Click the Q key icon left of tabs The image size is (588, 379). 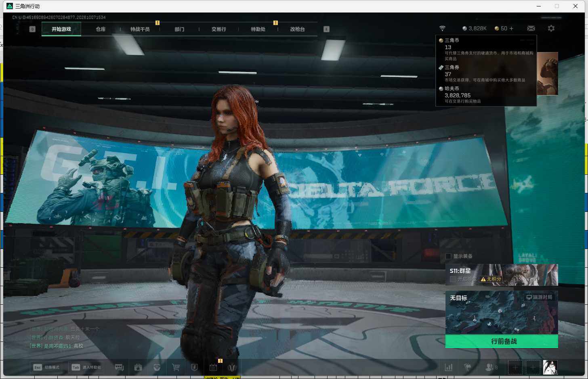(33, 29)
